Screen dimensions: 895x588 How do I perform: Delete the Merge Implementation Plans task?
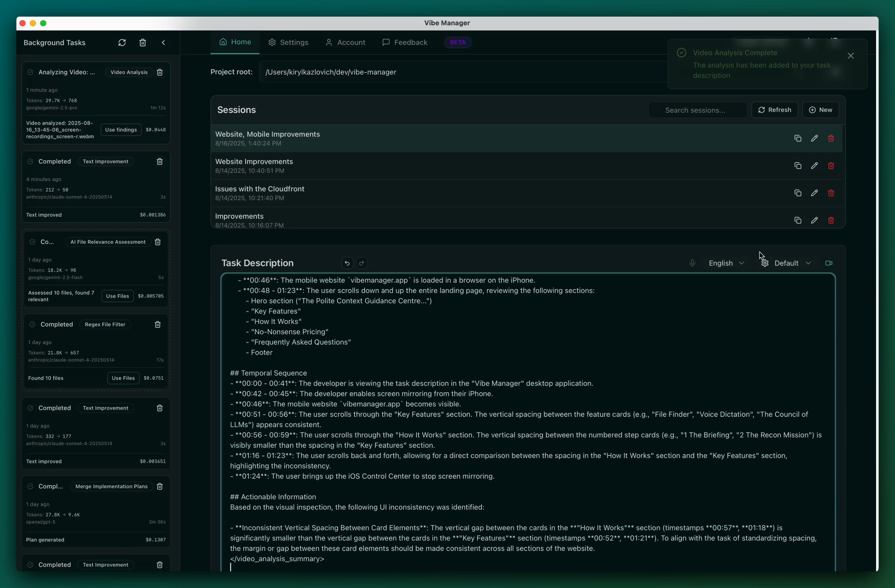pyautogui.click(x=160, y=486)
